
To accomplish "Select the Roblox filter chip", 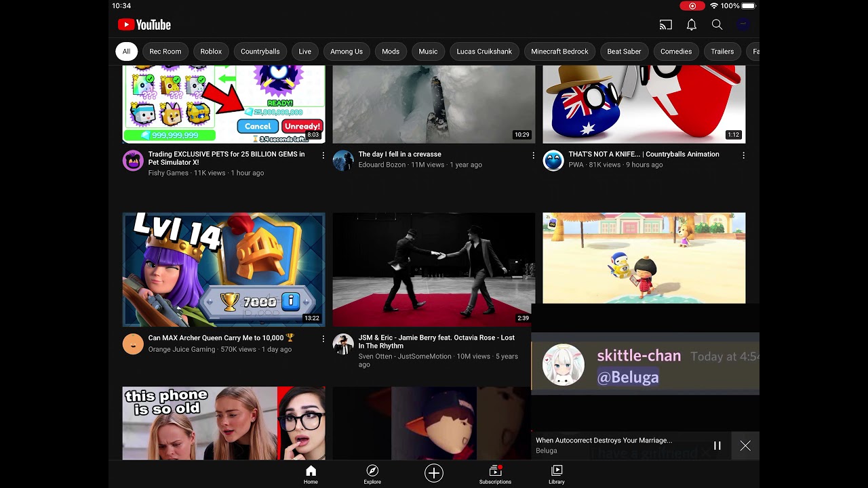I will pyautogui.click(x=211, y=52).
